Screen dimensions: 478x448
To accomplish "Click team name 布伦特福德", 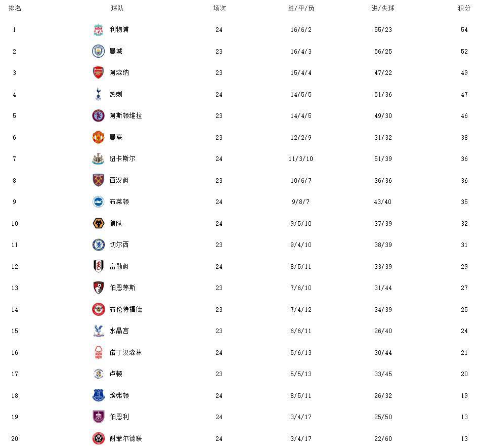I will coord(125,309).
